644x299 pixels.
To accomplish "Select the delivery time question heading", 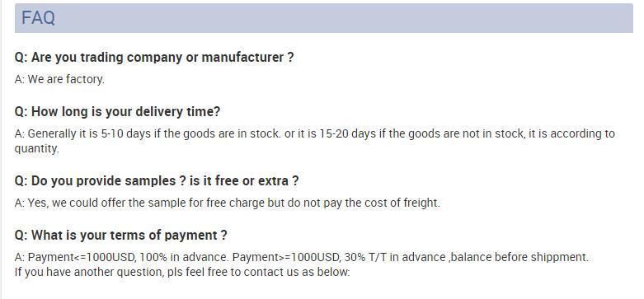I will pyautogui.click(x=117, y=111).
